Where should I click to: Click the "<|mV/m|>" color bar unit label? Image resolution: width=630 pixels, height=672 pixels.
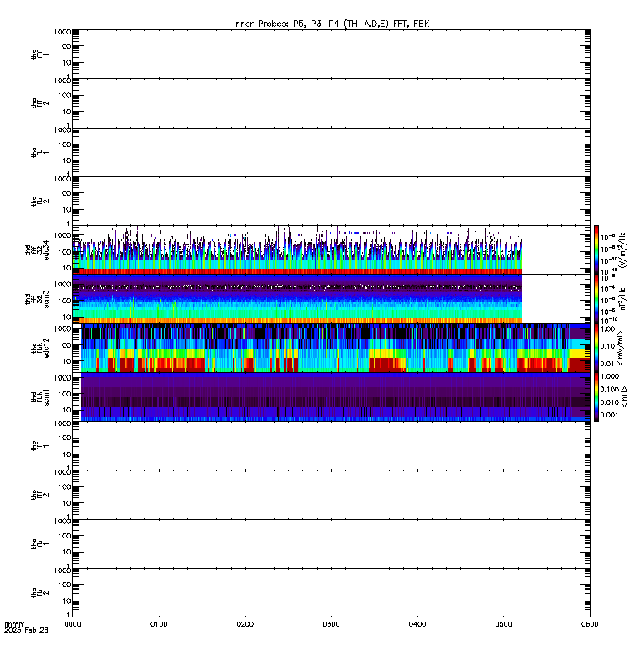(x=621, y=348)
